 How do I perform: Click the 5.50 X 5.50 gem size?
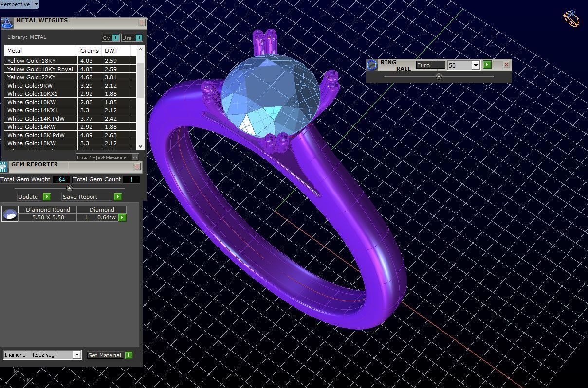tap(48, 217)
